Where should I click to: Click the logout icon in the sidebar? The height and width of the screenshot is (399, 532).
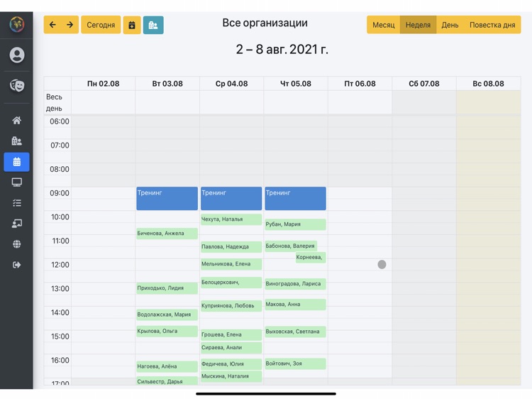click(16, 265)
